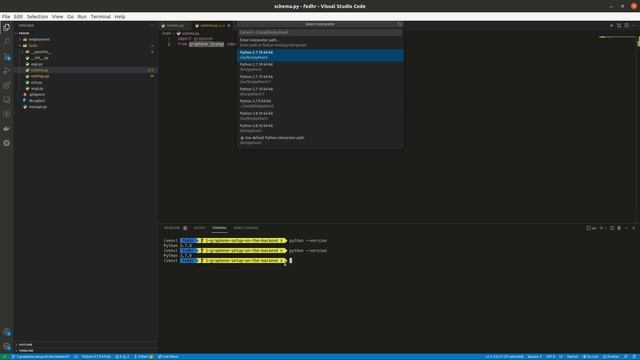Viewport: 640px width, 360px height.
Task: Switch to the Problems panel tab
Action: [176, 228]
